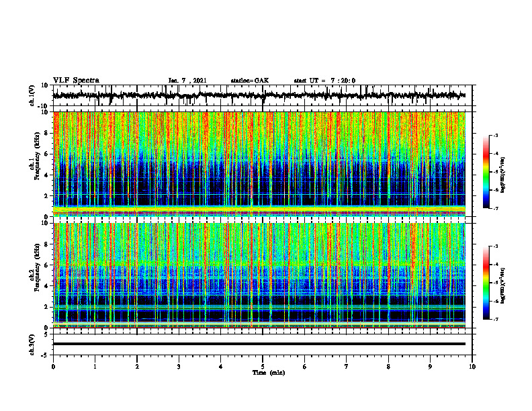This screenshot has height=411, width=532.
Task: Click the flat black ch.3 voltage line
Action: coord(259,344)
